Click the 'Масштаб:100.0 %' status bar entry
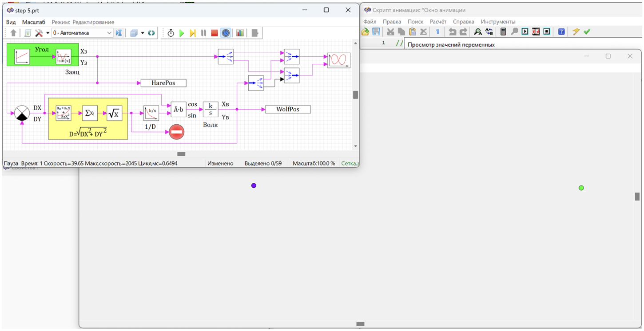 coord(314,163)
